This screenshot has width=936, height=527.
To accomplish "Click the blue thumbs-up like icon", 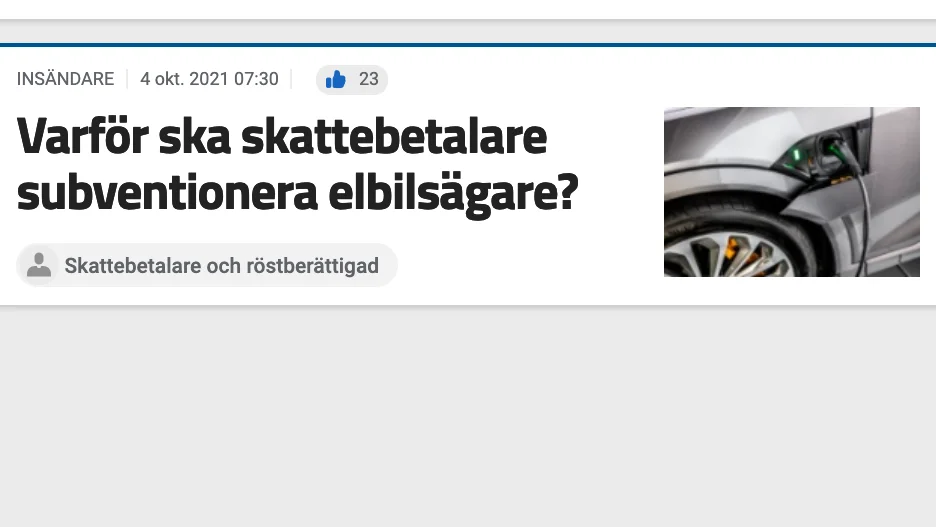I will coord(335,79).
